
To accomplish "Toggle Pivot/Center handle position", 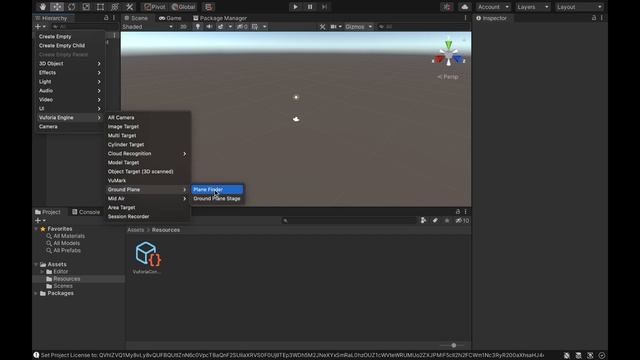I will coord(155,7).
